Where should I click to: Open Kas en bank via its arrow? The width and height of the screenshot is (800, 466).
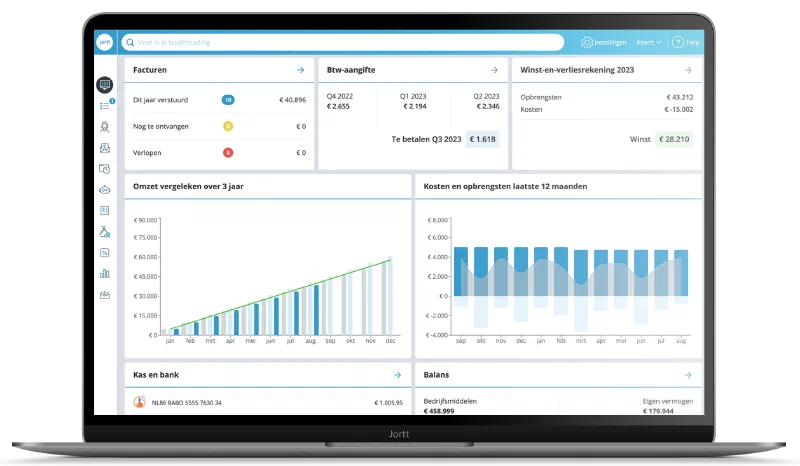(x=397, y=375)
